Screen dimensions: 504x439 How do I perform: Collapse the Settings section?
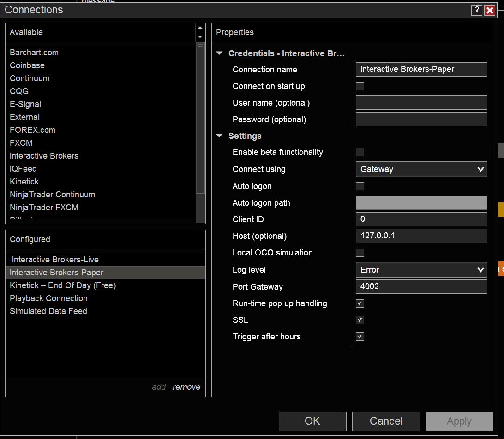pos(220,136)
